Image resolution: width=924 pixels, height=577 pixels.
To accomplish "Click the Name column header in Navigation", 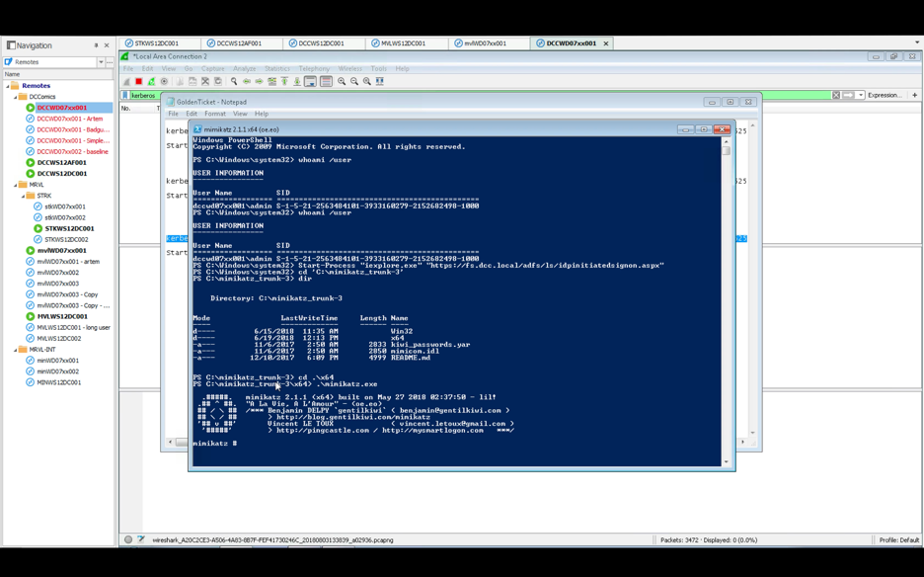I will (57, 74).
